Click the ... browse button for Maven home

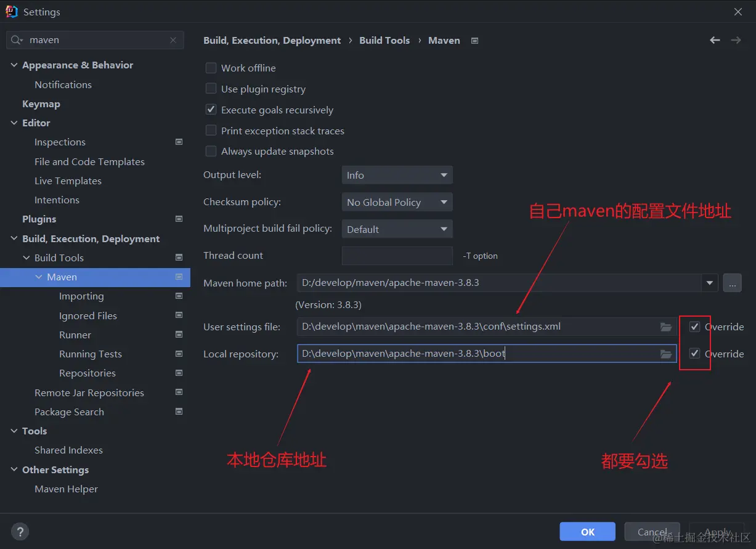(732, 283)
